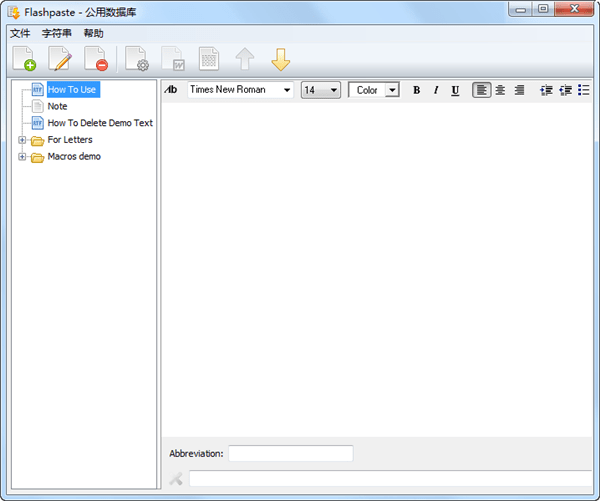This screenshot has width=600, height=501.
Task: Open the Times New Roman font dropdown
Action: coord(287,90)
